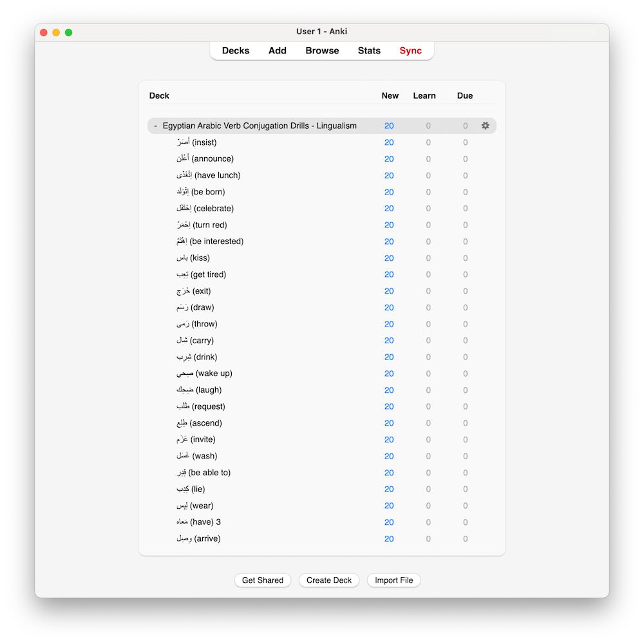Click the red Sync button

tap(410, 51)
